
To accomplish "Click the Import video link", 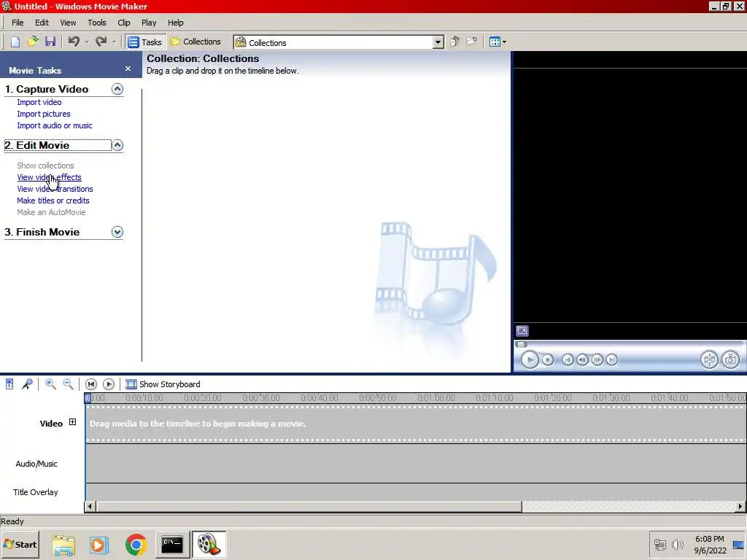I will coord(39,102).
